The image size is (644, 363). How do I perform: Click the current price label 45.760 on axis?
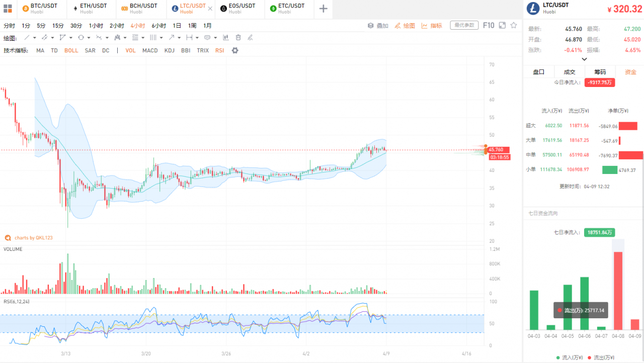499,150
